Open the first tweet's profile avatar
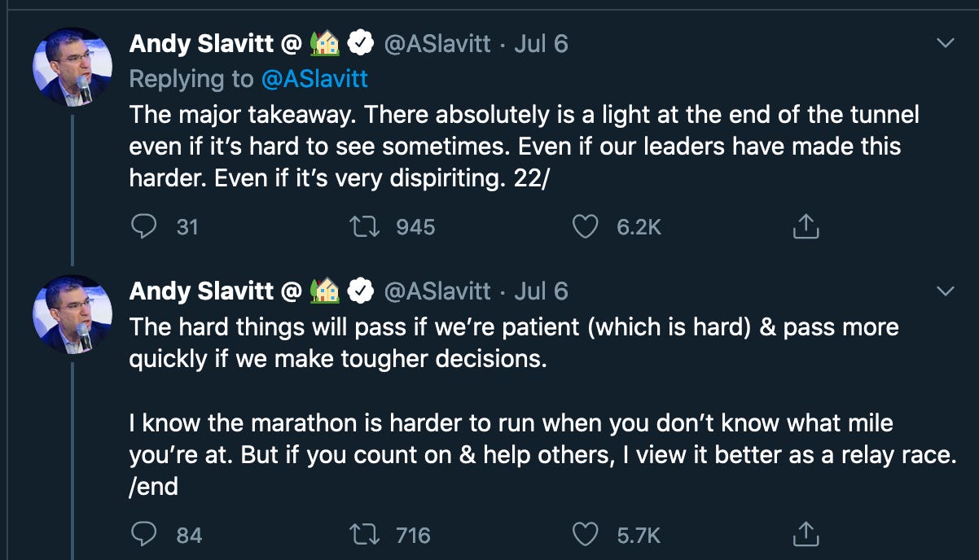The height and width of the screenshot is (560, 979). 72,67
